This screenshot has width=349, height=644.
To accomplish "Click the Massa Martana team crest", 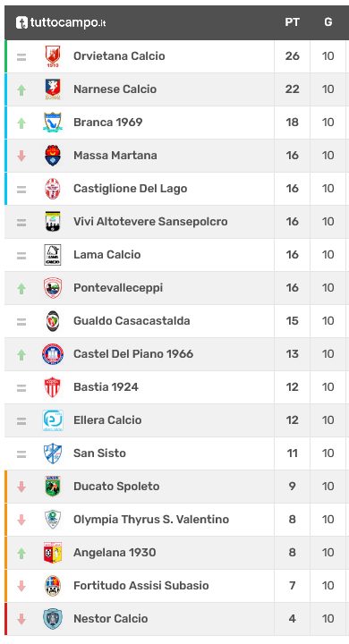I will click(x=53, y=156).
